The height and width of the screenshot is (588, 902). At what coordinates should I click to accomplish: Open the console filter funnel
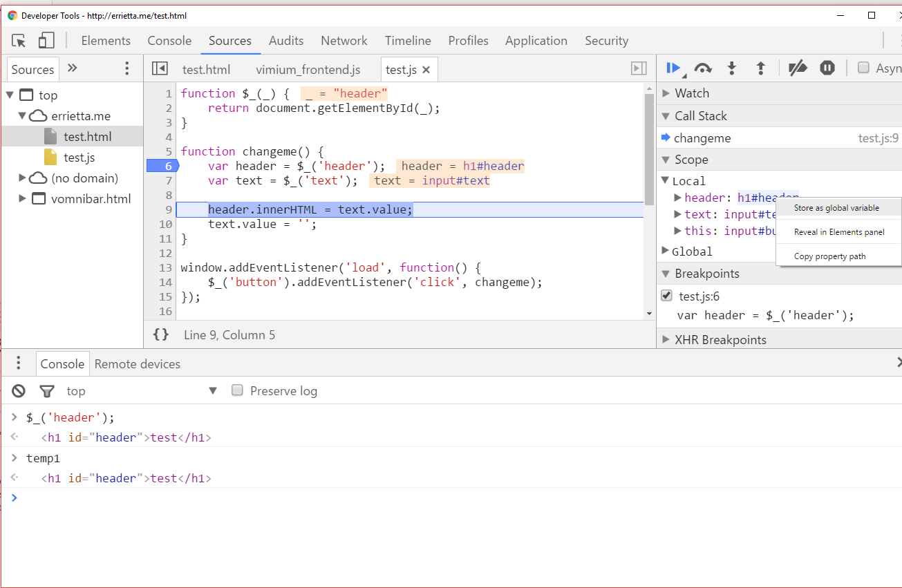point(47,391)
